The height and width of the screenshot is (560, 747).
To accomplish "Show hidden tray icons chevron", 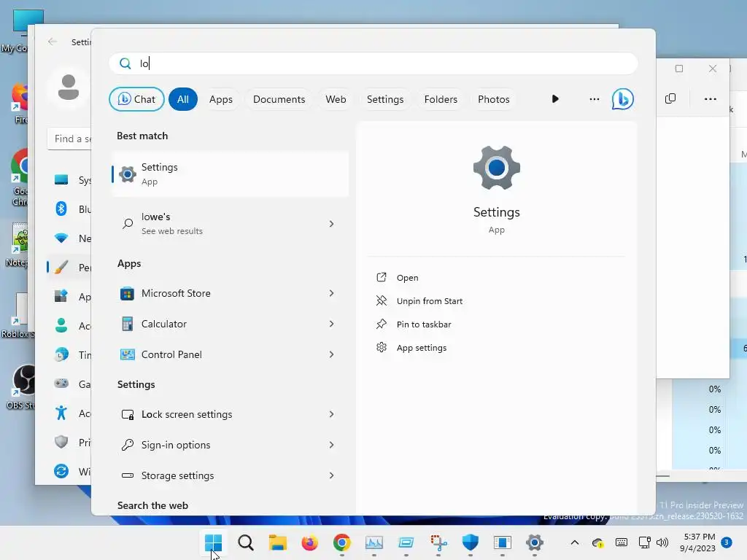I will coord(575,542).
